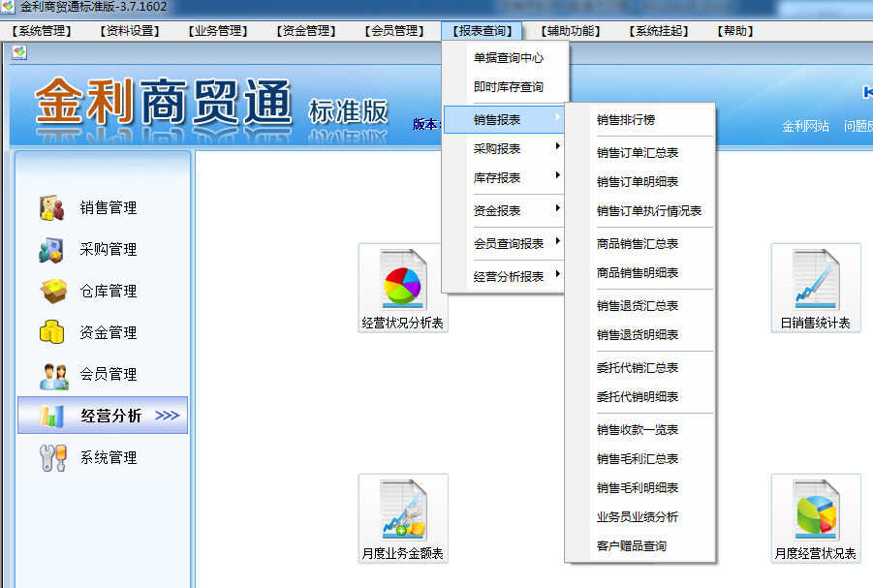Choose 委托代销明细表 from the submenu
This screenshot has height=588, width=873.
point(639,396)
